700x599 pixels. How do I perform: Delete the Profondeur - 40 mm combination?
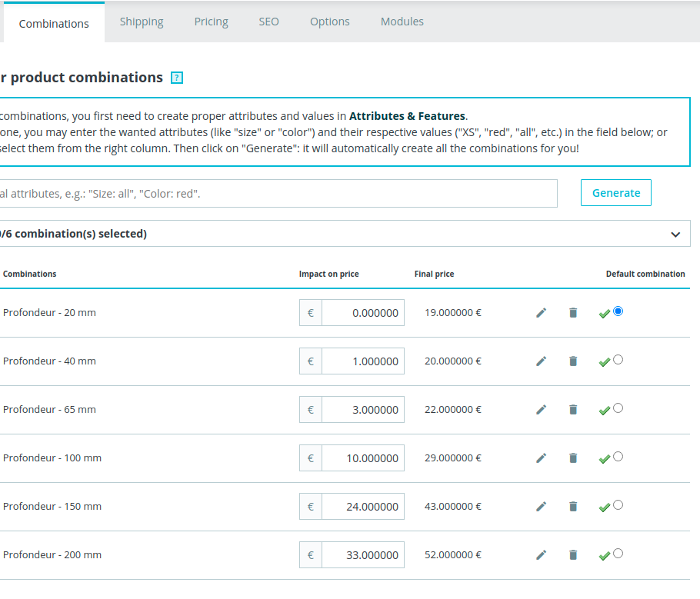pos(573,361)
